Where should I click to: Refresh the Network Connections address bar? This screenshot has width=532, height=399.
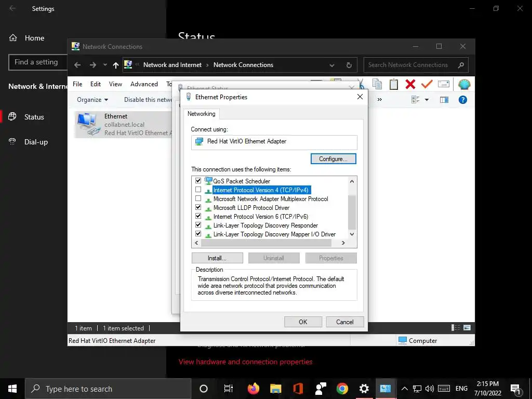(349, 65)
